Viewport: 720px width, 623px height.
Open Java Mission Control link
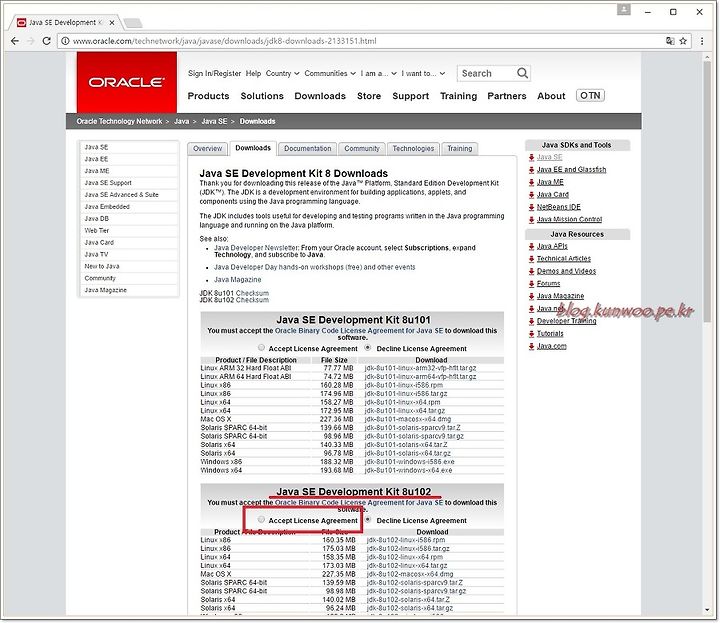[x=569, y=219]
